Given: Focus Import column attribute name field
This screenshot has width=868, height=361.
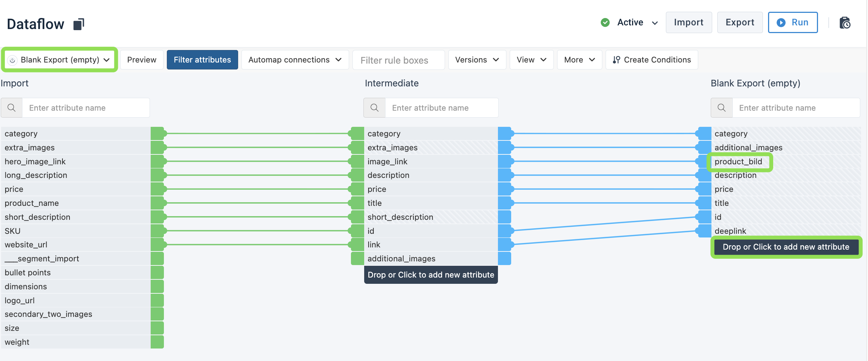Looking at the screenshot, I should click(x=86, y=108).
